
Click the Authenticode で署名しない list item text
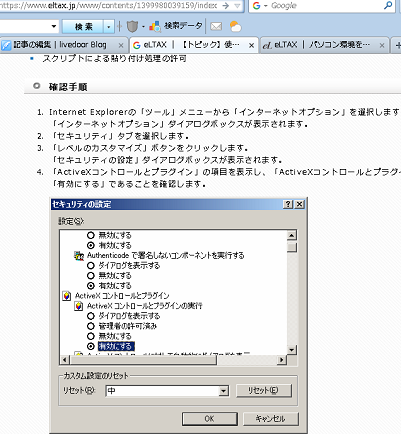tap(166, 255)
